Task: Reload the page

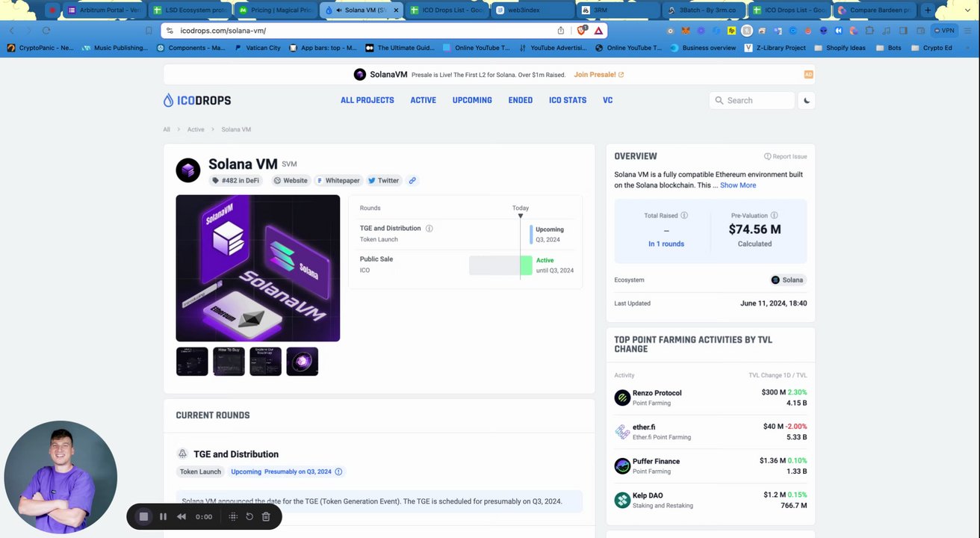Action: 46,31
